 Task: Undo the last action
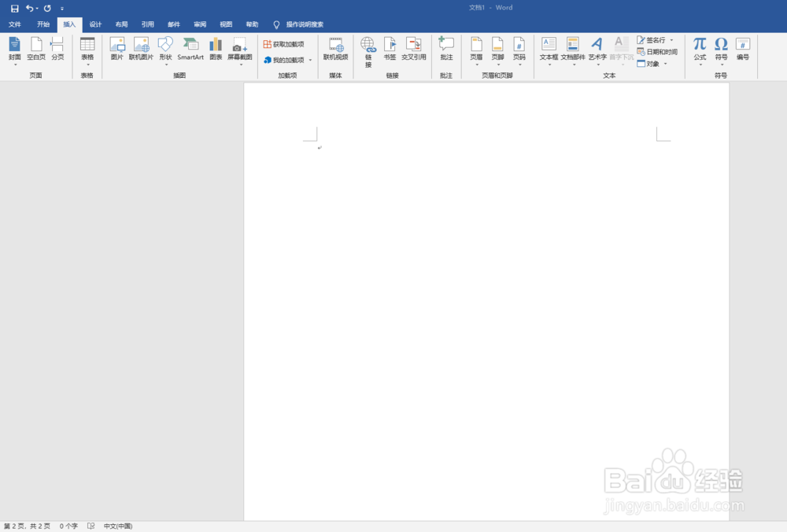click(30, 8)
